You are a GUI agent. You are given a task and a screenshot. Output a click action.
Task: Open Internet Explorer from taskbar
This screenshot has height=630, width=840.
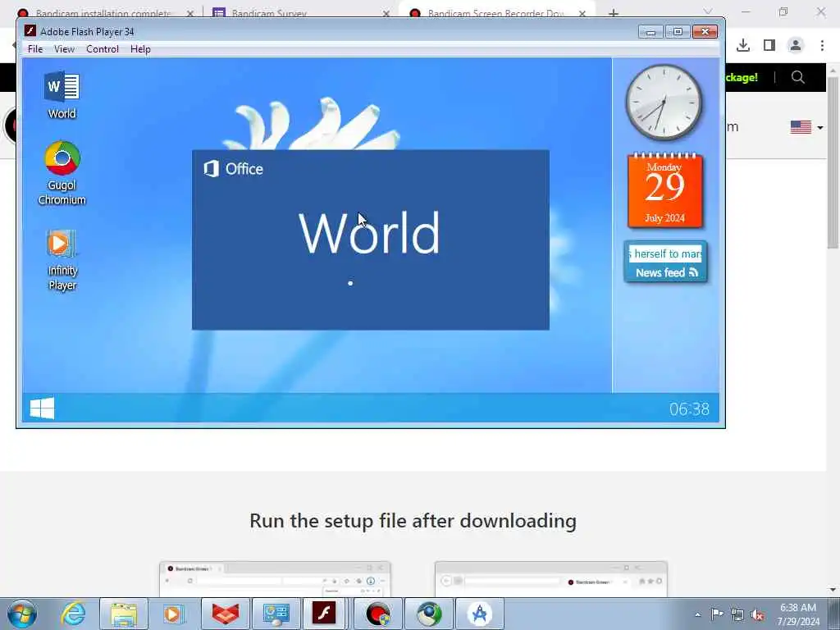73,614
